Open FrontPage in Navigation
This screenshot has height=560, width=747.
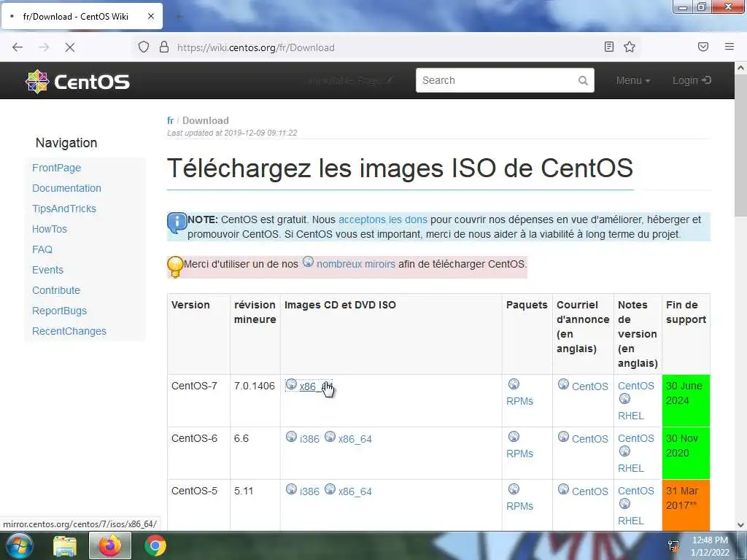(x=57, y=168)
